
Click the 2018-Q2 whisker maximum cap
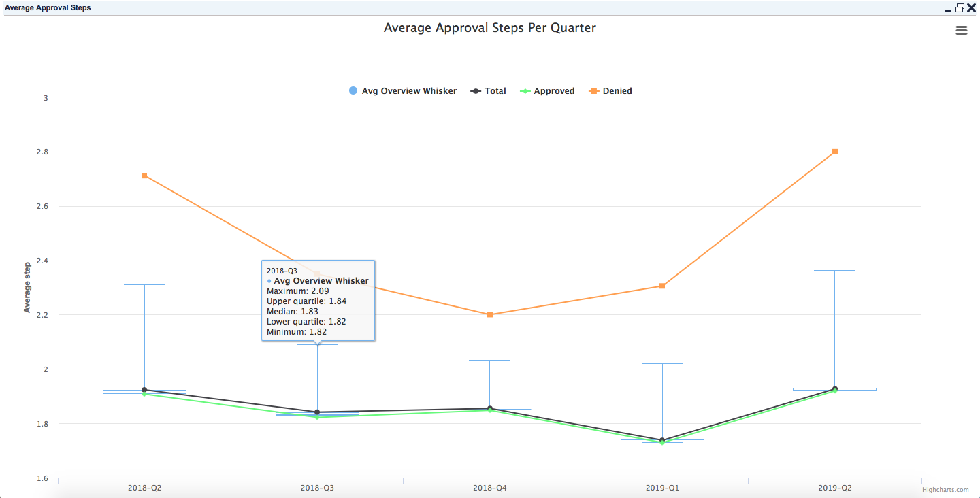tap(144, 284)
